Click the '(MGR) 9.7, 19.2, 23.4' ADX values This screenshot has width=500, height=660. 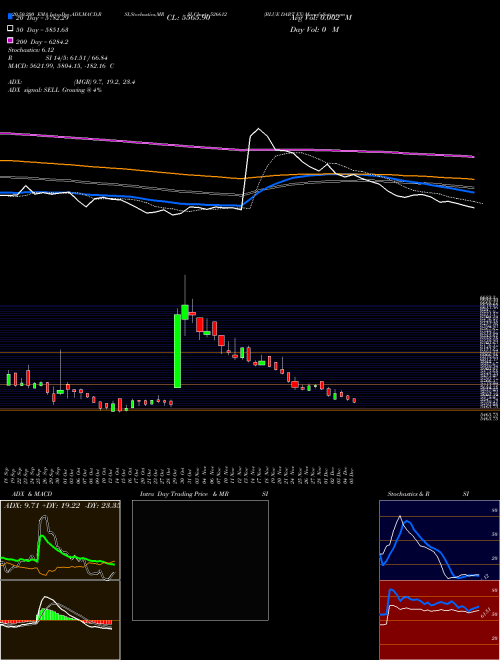pyautogui.click(x=104, y=82)
